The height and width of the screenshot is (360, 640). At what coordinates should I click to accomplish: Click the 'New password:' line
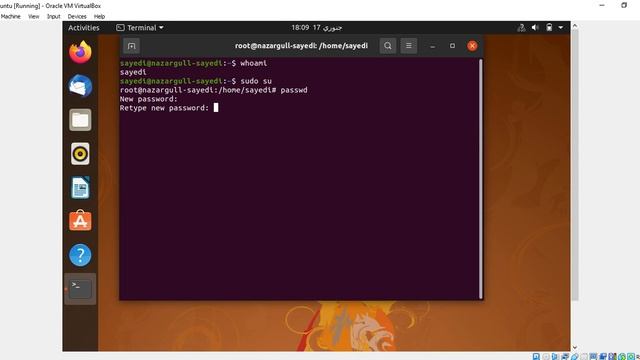coord(149,99)
